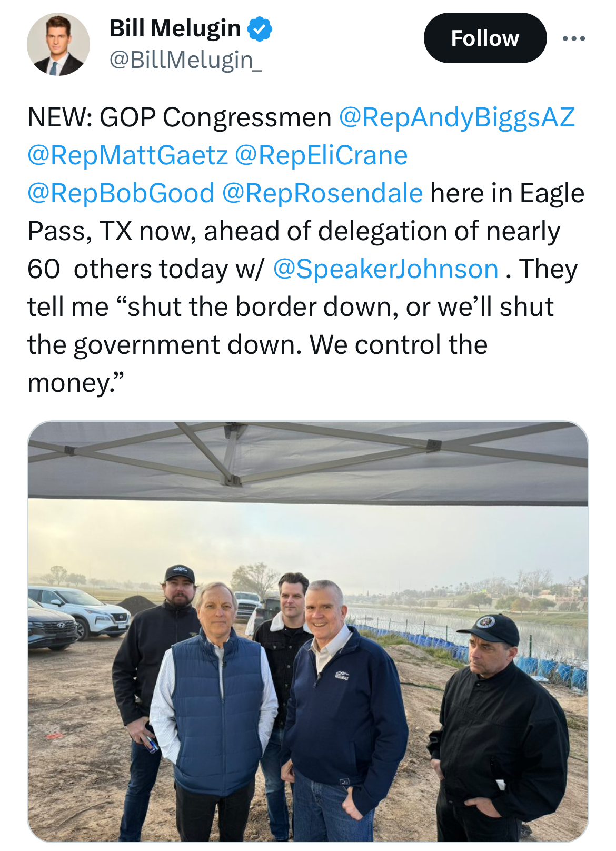Image resolution: width=616 pixels, height=851 pixels.
Task: Go to the @RepEliCrane profile mention
Action: 321,155
